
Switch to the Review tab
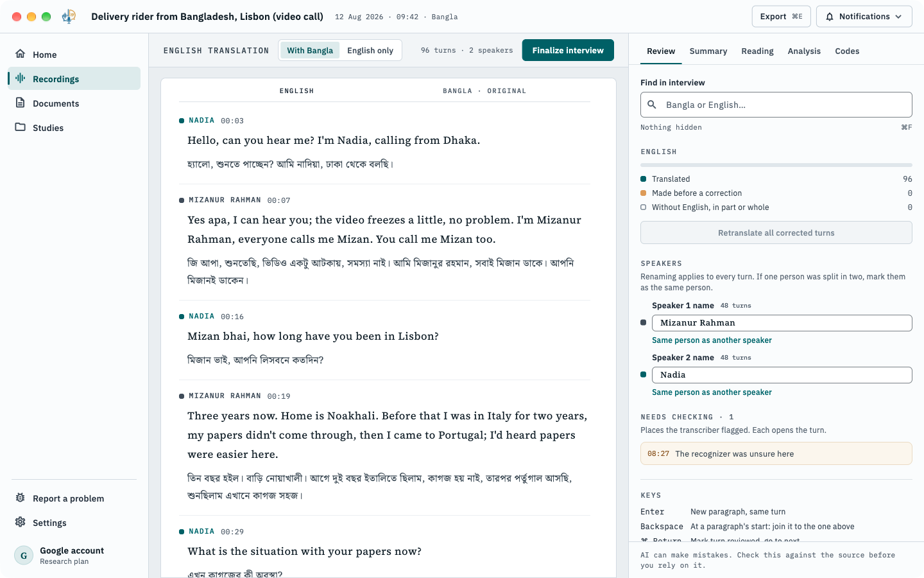pyautogui.click(x=661, y=51)
